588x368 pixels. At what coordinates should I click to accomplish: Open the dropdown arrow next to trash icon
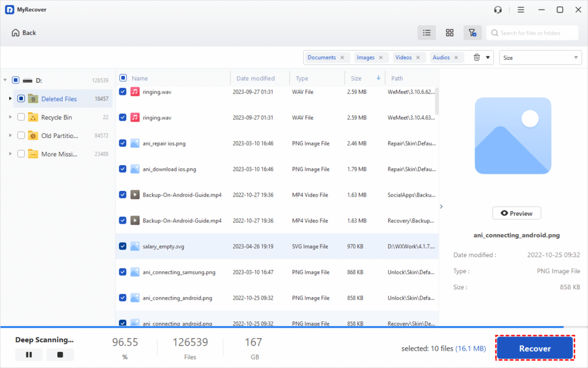tap(488, 57)
